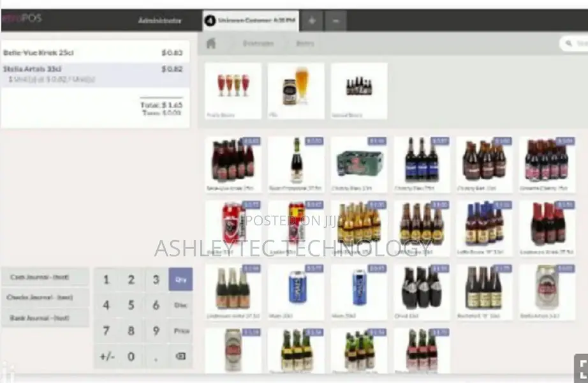Viewport: 588px width, 383px height.
Task: Select the Disc numpad mode
Action: click(x=180, y=305)
